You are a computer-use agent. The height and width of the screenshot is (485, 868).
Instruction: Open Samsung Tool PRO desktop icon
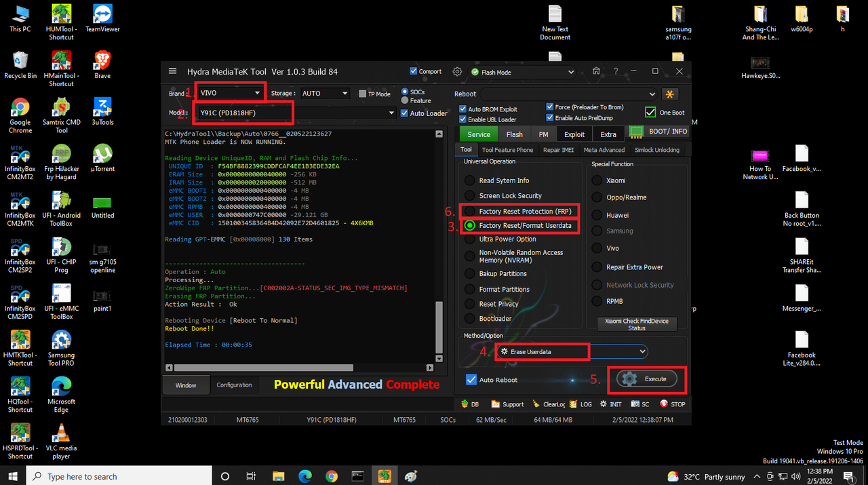pos(61,348)
